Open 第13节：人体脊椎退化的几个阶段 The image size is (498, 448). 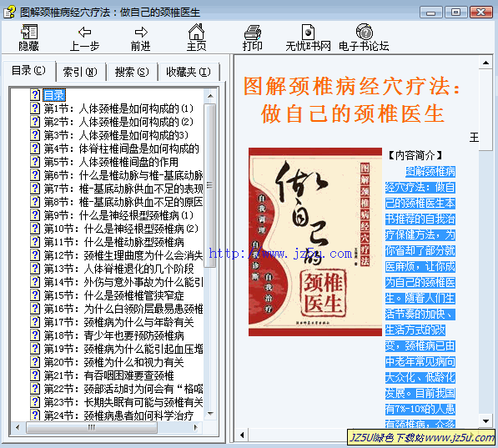[x=118, y=269]
